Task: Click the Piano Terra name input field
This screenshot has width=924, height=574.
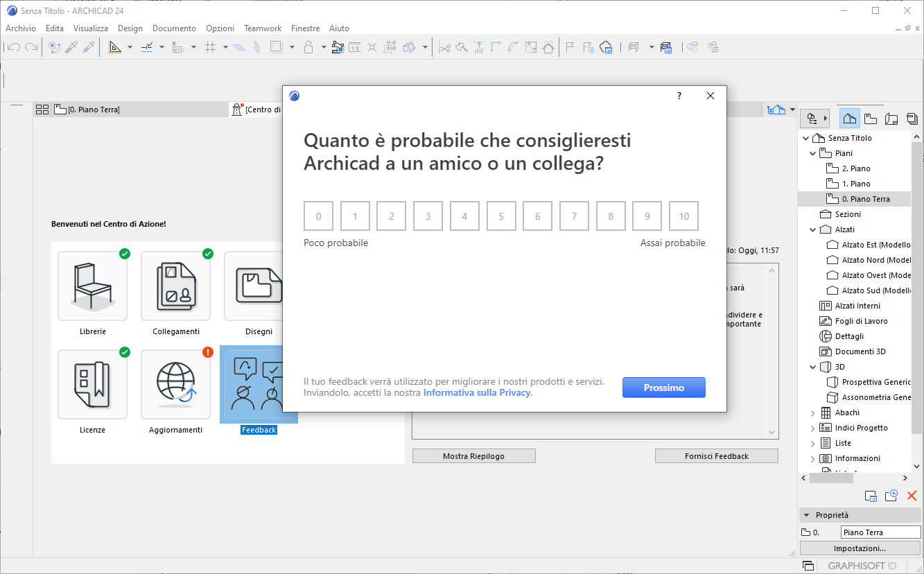Action: click(880, 532)
